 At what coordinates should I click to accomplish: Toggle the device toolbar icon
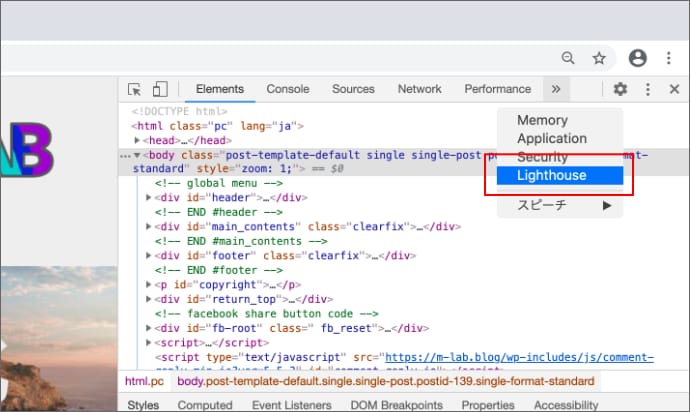[x=160, y=89]
